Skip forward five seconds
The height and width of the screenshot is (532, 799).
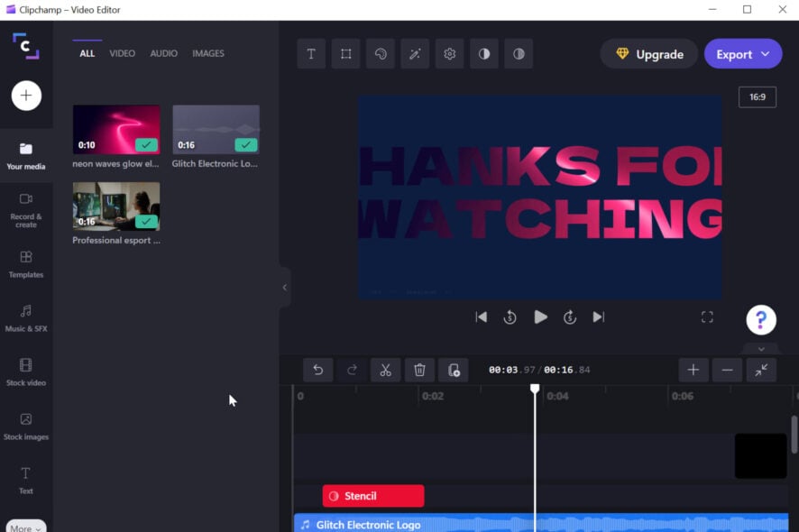[x=570, y=317]
